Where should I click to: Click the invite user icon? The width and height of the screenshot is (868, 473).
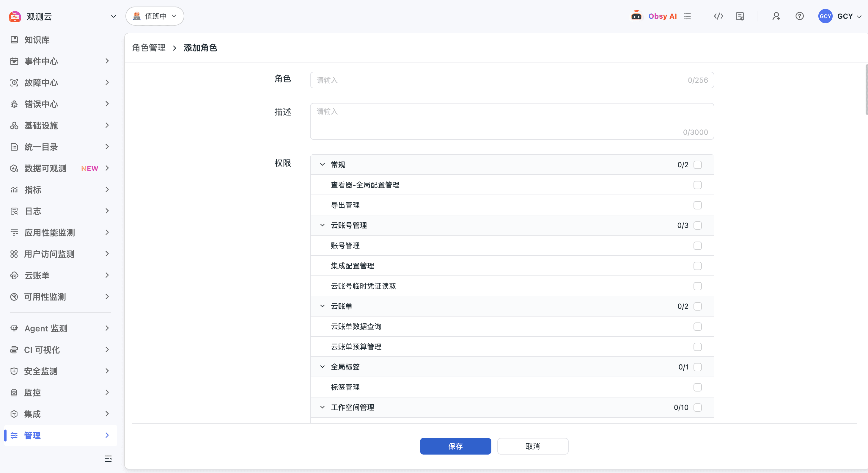776,16
